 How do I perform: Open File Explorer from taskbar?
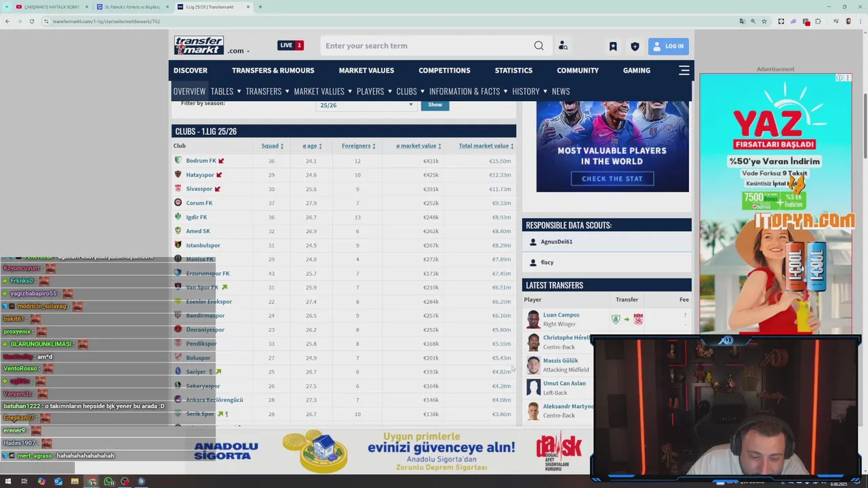coord(75,482)
